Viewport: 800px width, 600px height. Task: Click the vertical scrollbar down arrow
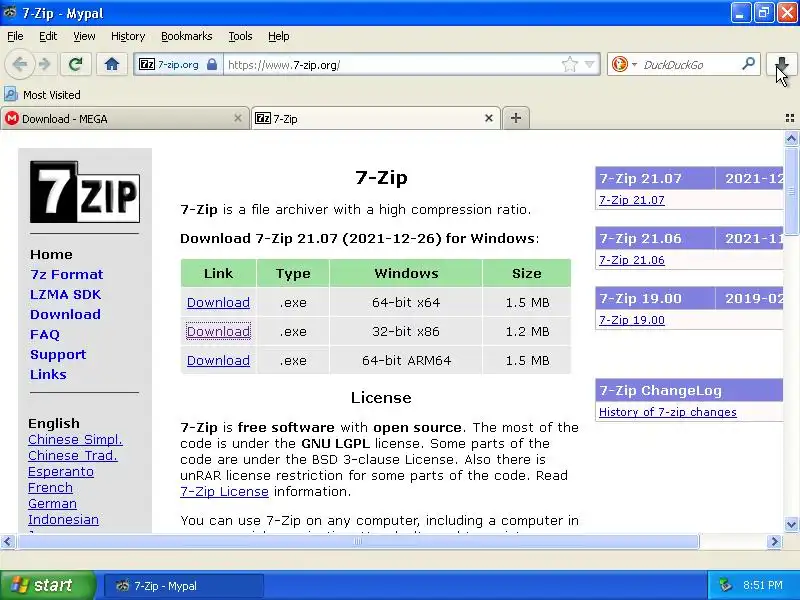[791, 524]
